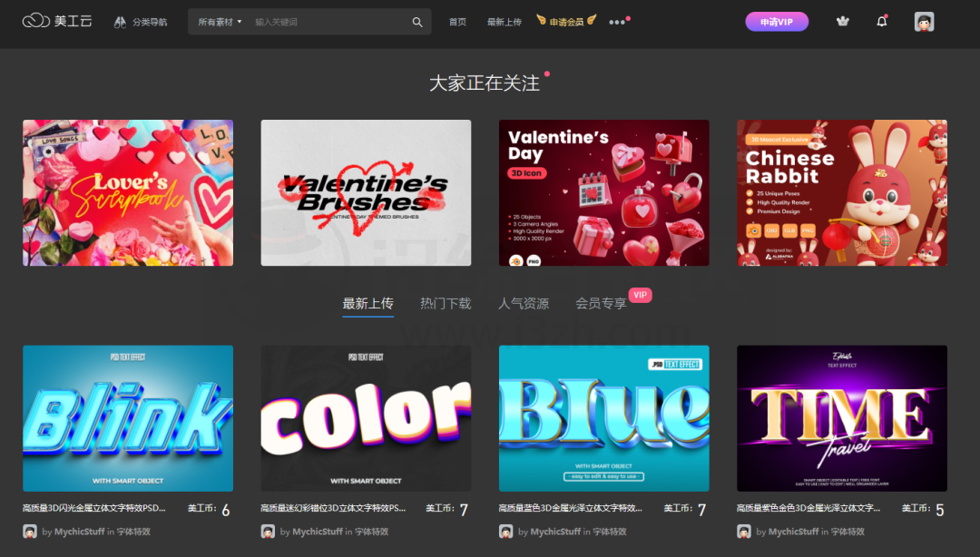The height and width of the screenshot is (557, 980).
Task: Click author avatar under color card
Action: click(268, 532)
